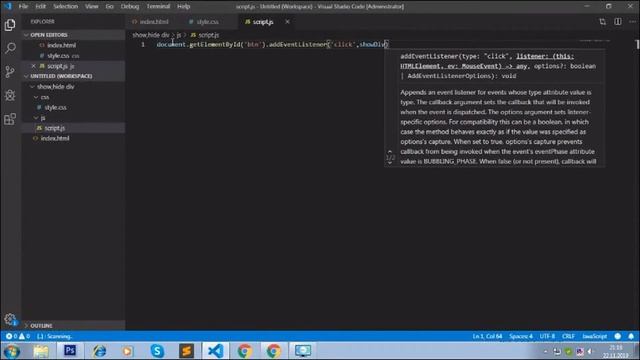The height and width of the screenshot is (360, 640).
Task: Change encoding via UTF-8 indicator
Action: point(547,336)
